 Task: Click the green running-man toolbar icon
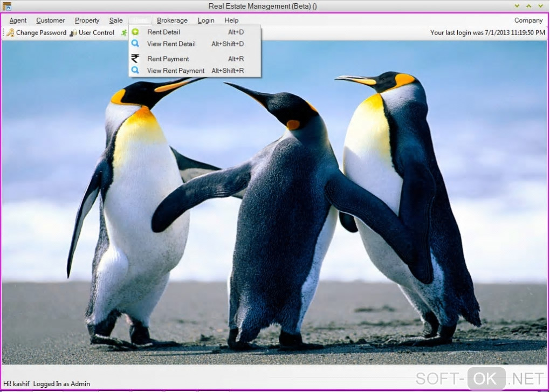click(x=124, y=32)
